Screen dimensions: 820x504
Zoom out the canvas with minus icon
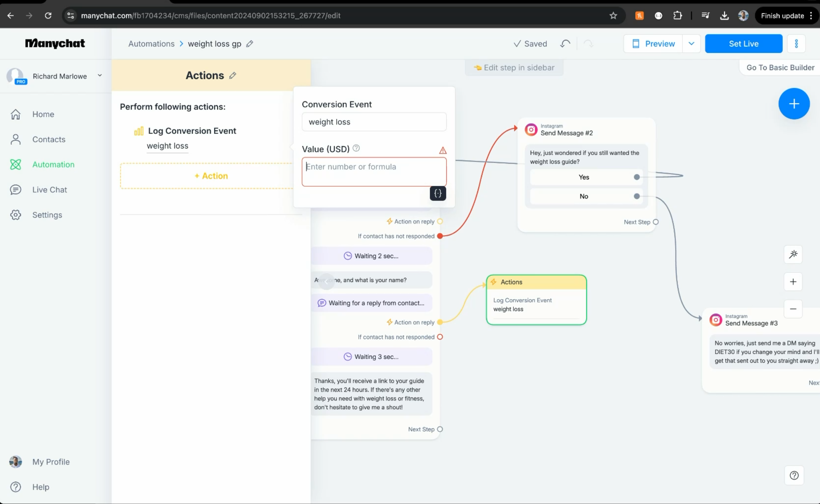(793, 309)
